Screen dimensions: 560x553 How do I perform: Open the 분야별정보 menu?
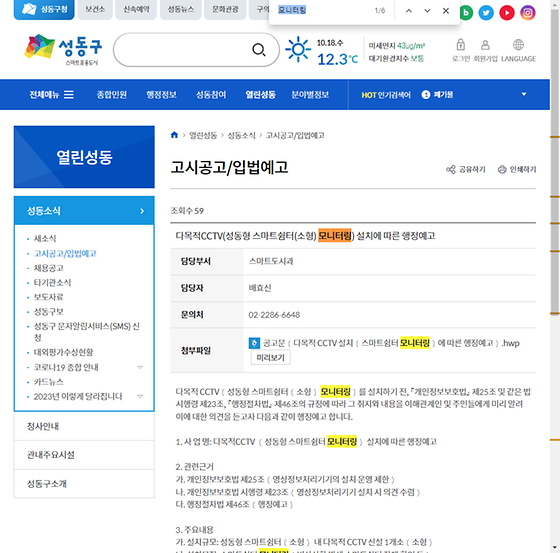click(310, 94)
